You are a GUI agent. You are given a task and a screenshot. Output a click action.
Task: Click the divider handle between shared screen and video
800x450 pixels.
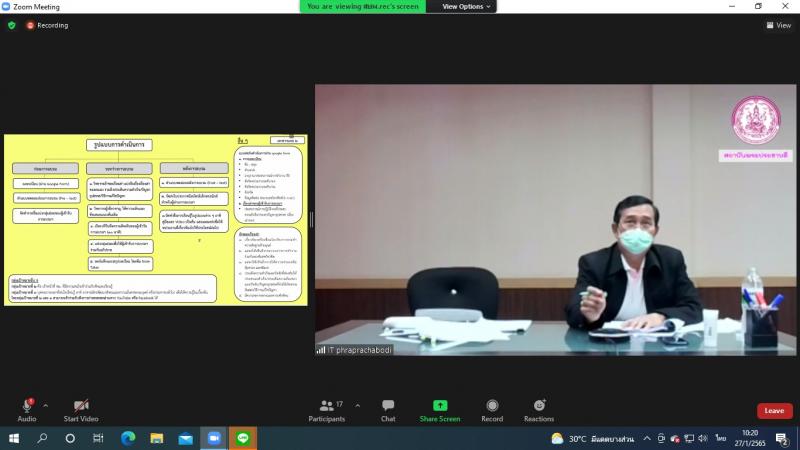pyautogui.click(x=311, y=219)
